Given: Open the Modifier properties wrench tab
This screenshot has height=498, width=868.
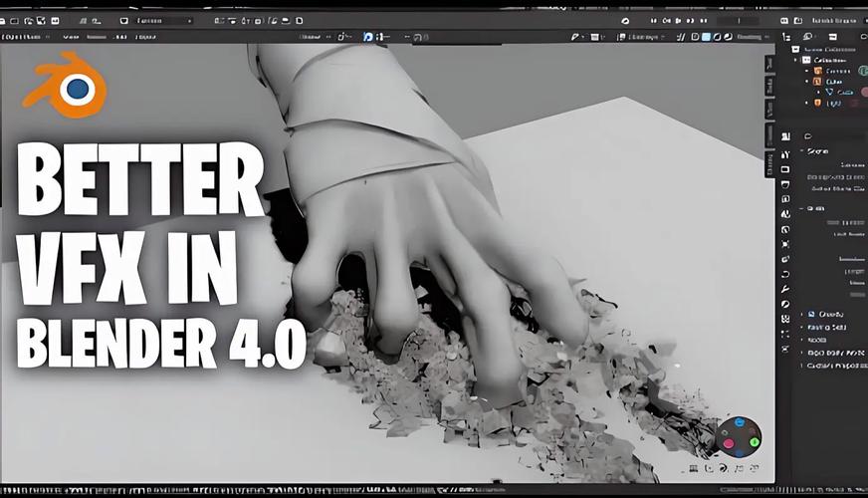Looking at the screenshot, I should coord(785,289).
